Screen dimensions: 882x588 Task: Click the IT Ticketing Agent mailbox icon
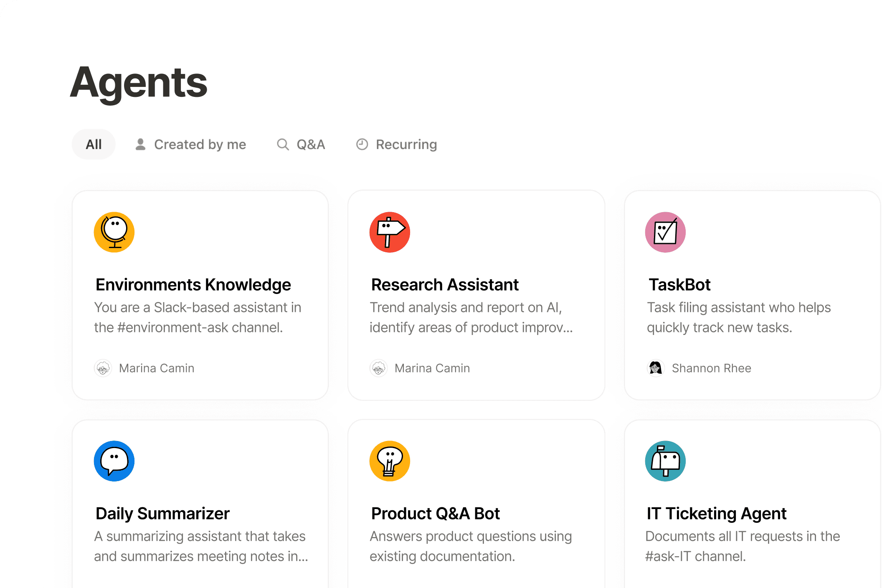click(665, 461)
